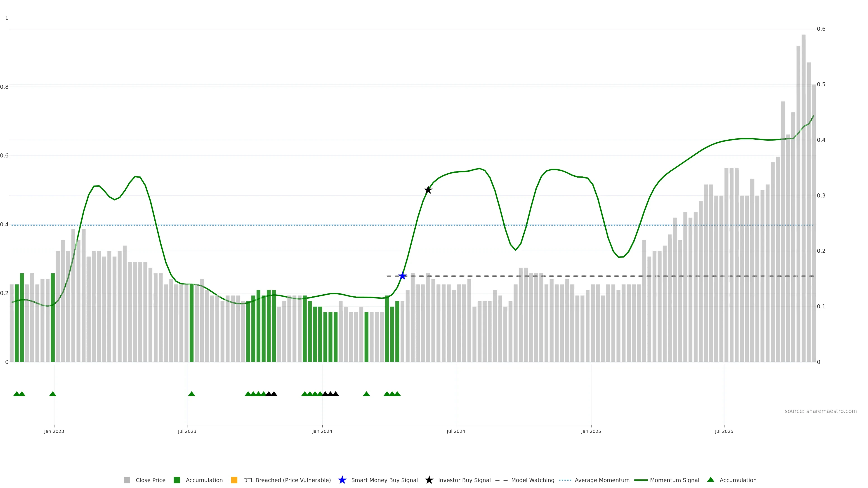
Task: Click the blue Smart Money Buy star on chart
Action: pos(402,276)
